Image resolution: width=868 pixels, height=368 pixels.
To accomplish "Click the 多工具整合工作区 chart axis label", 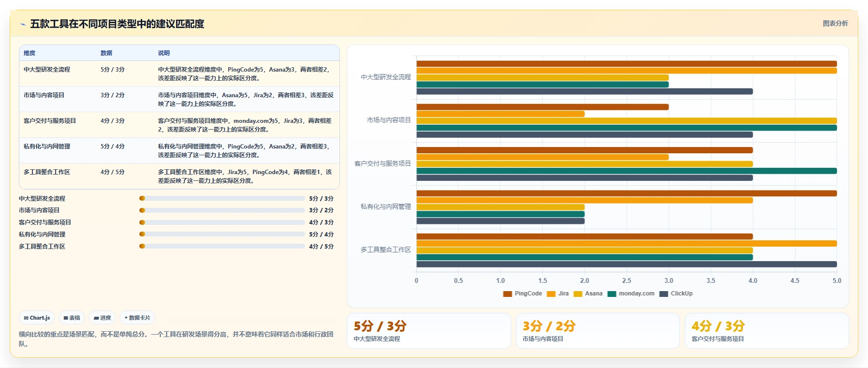I will [386, 250].
